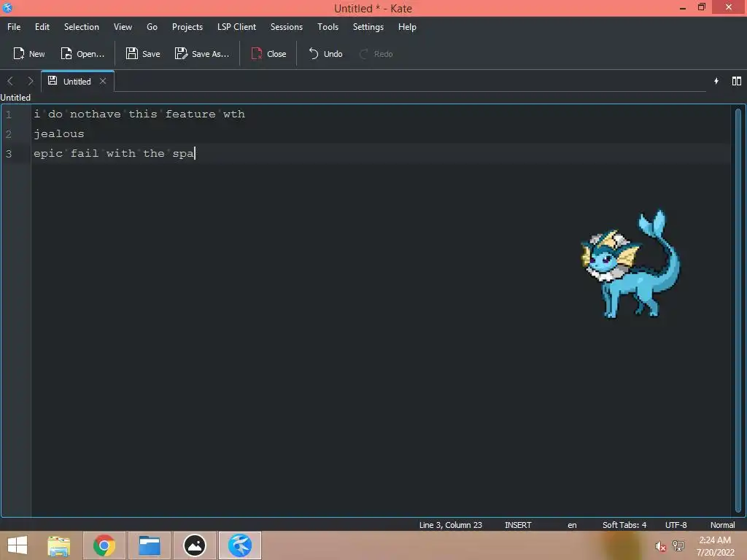Click the network tray icon
The width and height of the screenshot is (747, 560).
pyautogui.click(x=678, y=545)
